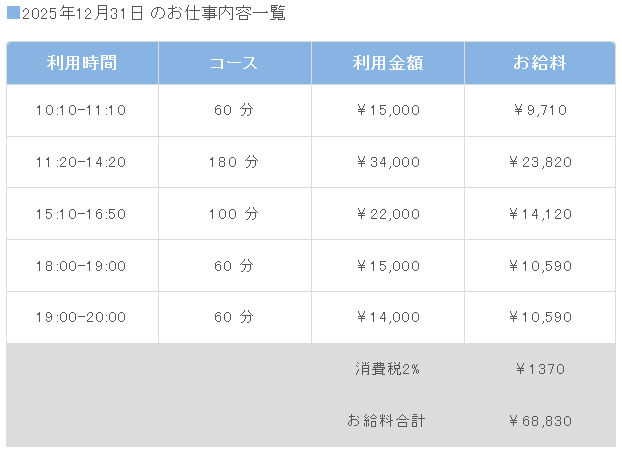Screen dimensions: 622x451
Task: Click the blue square beside the date title
Action: tap(12, 14)
